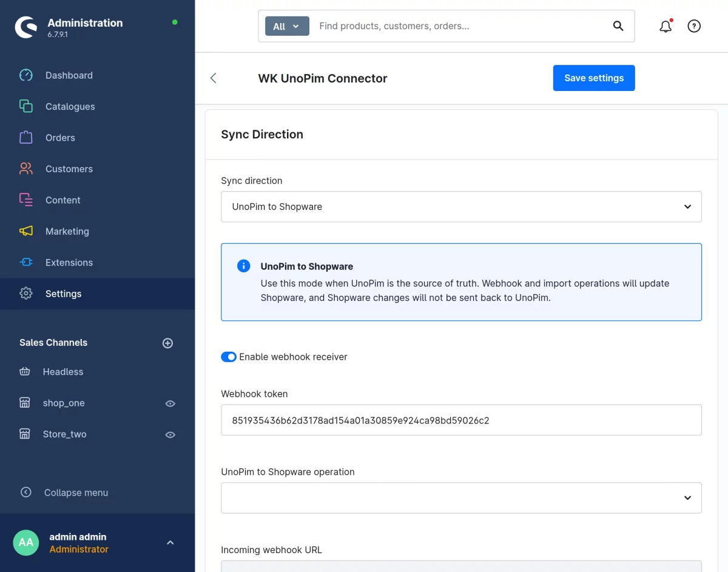Open the Sync direction dropdown

[461, 207]
